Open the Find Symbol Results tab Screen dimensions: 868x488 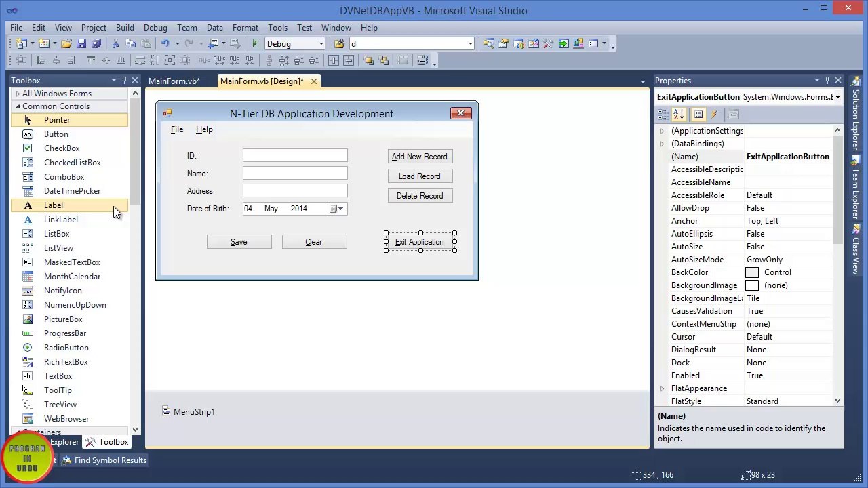(x=104, y=460)
